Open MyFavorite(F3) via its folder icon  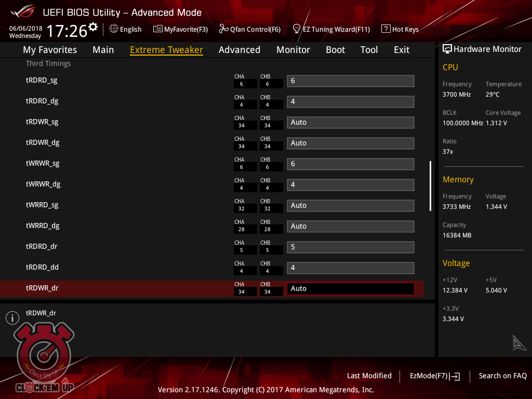coord(158,29)
